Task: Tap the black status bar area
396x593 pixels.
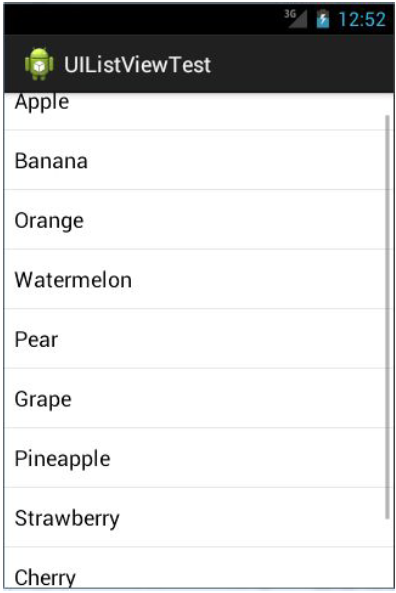Action: [144, 19]
